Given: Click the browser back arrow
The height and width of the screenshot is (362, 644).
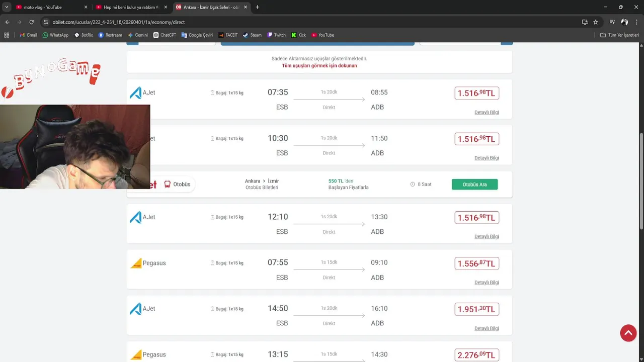Looking at the screenshot, I should click(7, 22).
